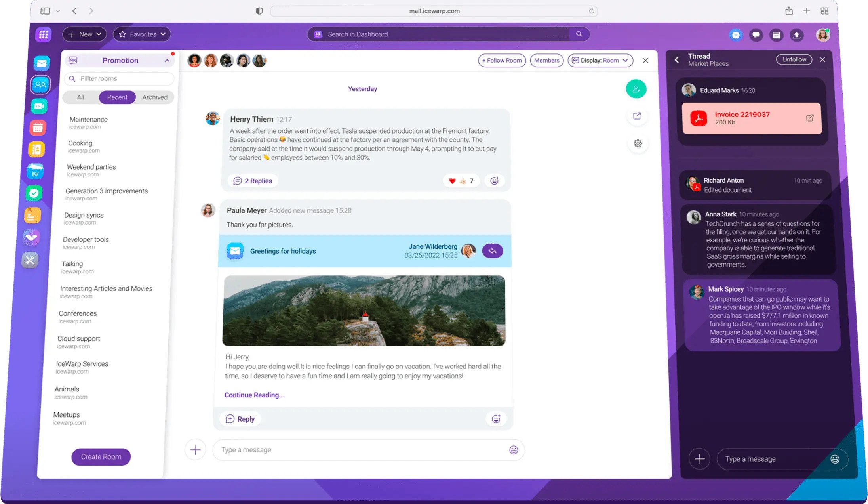Click the room settings gear icon

[638, 143]
